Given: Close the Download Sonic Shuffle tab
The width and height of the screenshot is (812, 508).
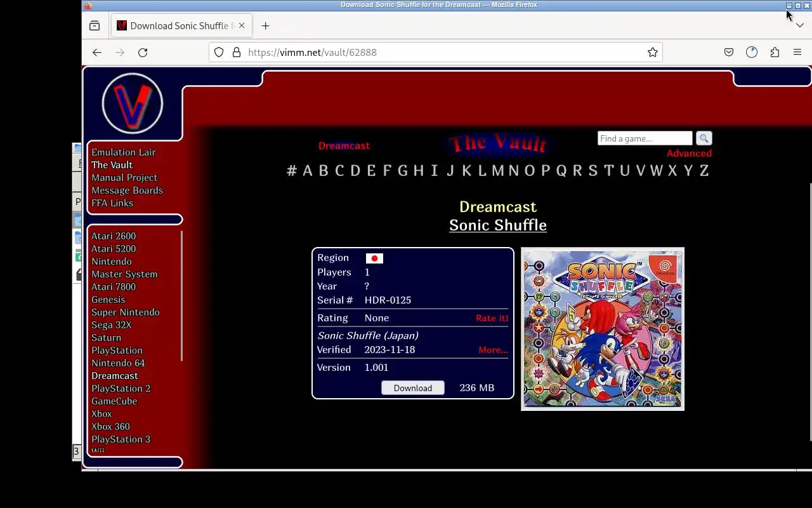Looking at the screenshot, I should [241, 25].
